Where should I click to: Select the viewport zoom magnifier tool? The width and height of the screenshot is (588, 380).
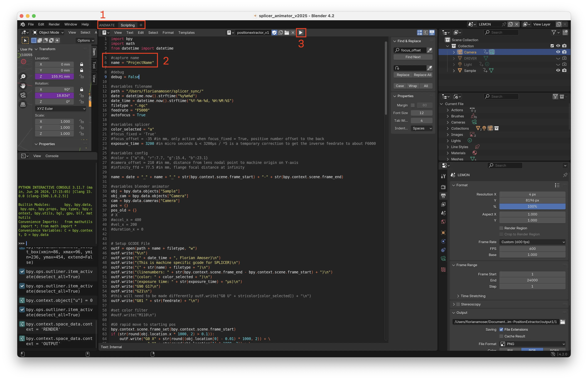[23, 76]
